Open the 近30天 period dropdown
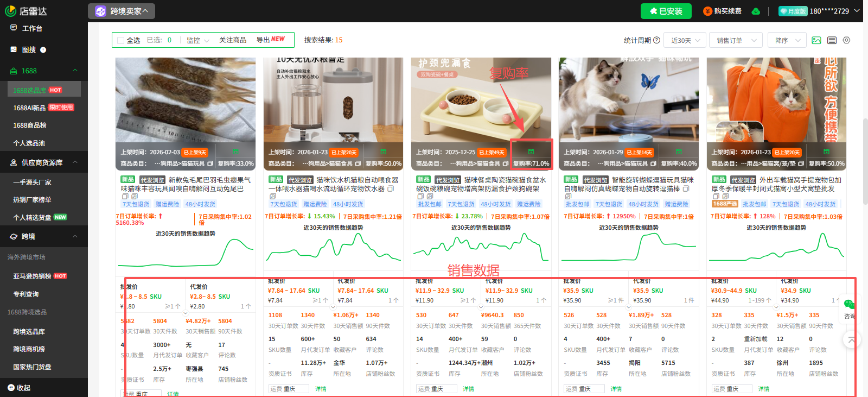The width and height of the screenshot is (868, 397). [x=686, y=40]
